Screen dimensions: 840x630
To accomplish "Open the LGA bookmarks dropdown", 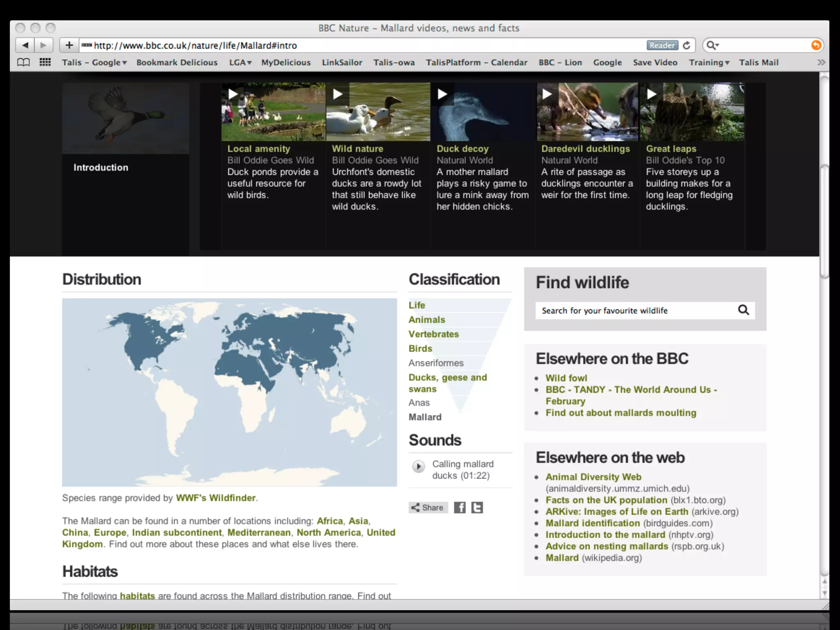I will [240, 62].
